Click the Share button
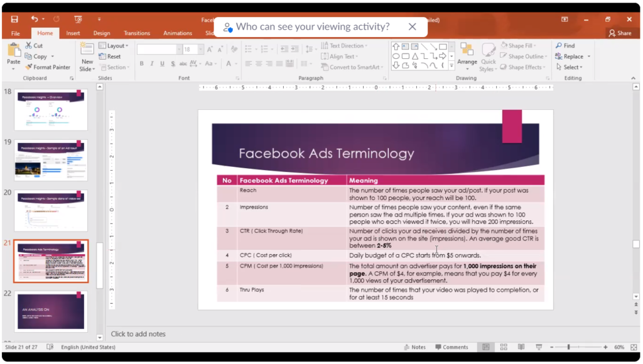Screen dimensions: 643x364 [620, 33]
